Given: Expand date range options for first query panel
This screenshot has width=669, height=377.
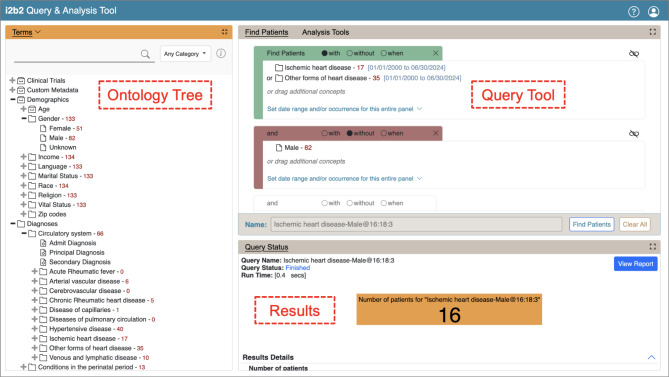Looking at the screenshot, I should (344, 109).
